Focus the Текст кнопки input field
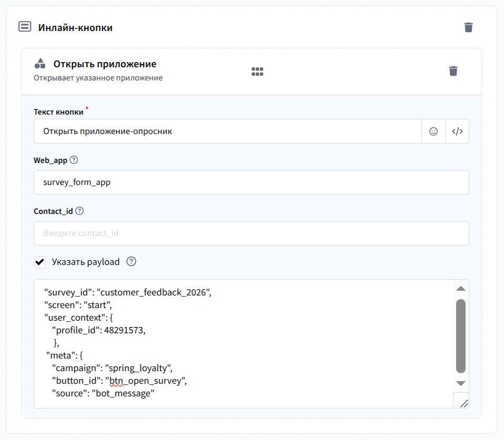The height and width of the screenshot is (440, 504). point(227,131)
